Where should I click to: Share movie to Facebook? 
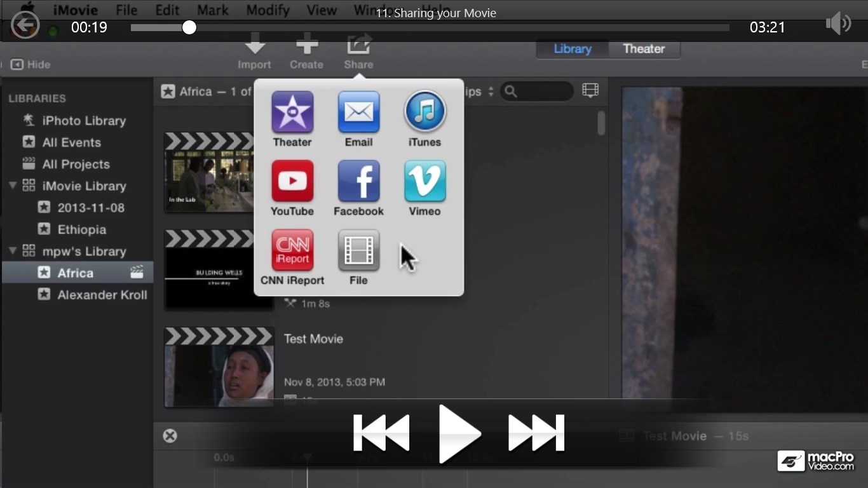click(358, 188)
